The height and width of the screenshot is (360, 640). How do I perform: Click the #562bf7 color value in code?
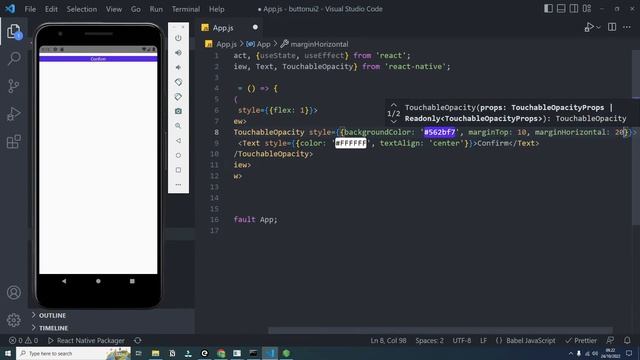tap(440, 132)
